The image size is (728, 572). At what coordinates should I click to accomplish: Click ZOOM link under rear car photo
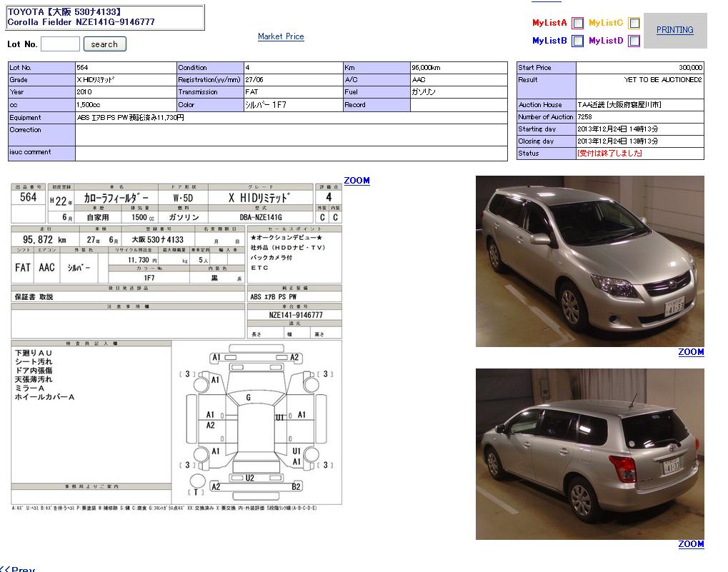click(691, 544)
